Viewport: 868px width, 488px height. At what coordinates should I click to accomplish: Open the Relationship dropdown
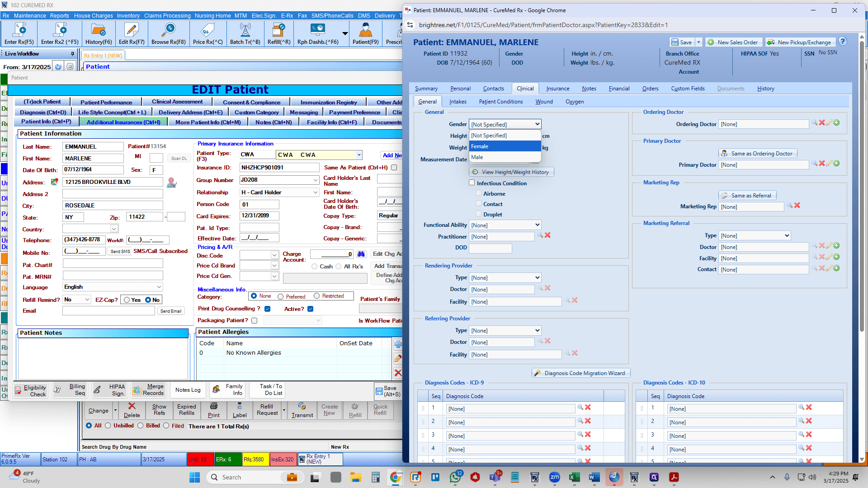tap(316, 192)
